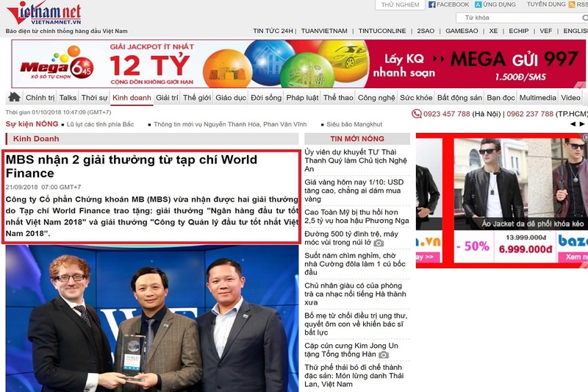
Task: Click the Áo Jacket da advertisement image
Action: [x=521, y=184]
